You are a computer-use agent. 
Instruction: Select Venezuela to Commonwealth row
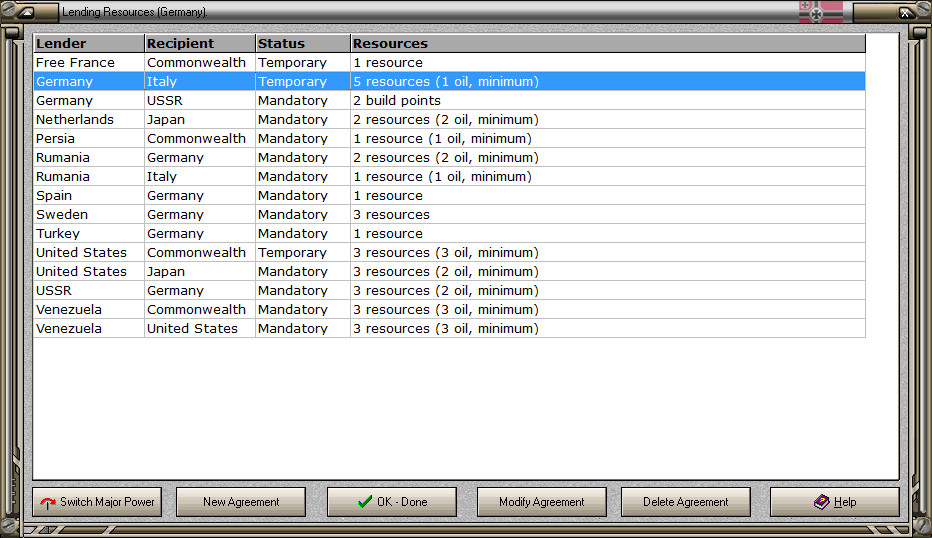pyautogui.click(x=449, y=310)
